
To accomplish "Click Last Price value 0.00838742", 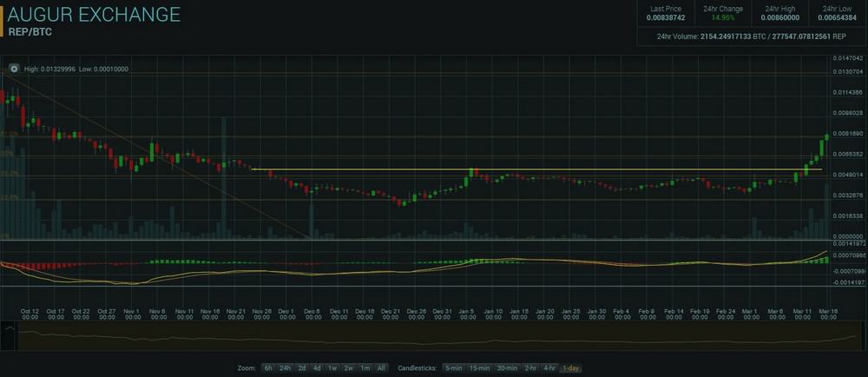I will pyautogui.click(x=666, y=17).
